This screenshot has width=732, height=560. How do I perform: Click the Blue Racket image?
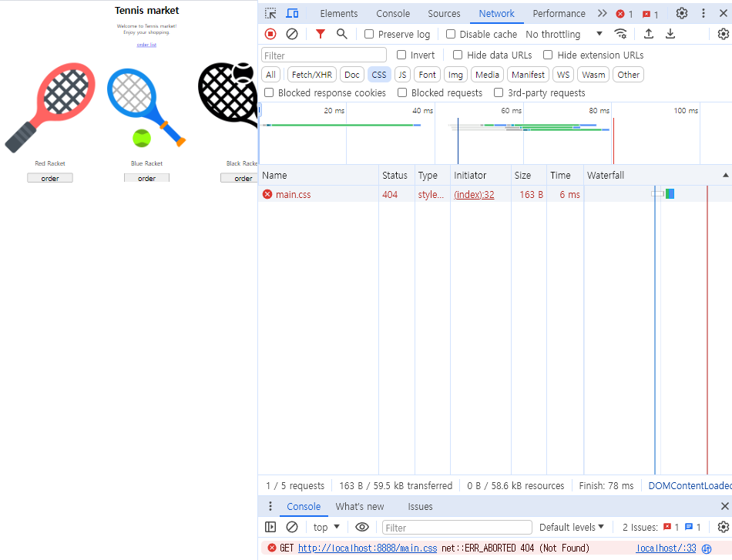pyautogui.click(x=146, y=109)
